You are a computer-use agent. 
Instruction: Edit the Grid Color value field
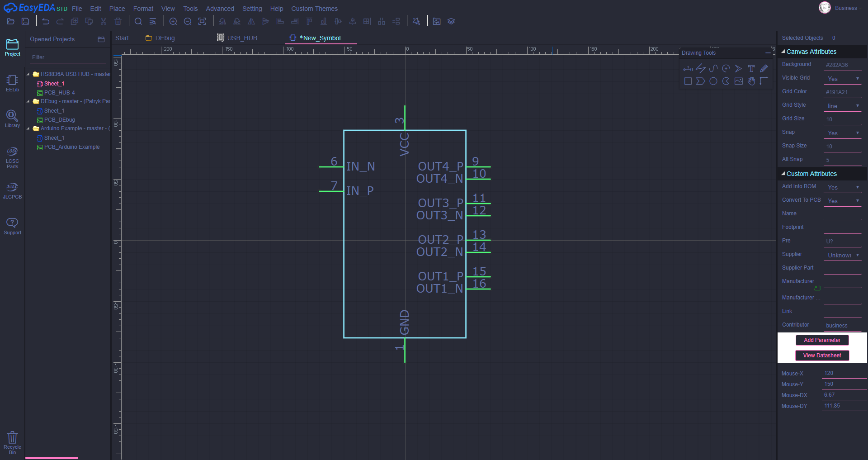[x=843, y=92]
